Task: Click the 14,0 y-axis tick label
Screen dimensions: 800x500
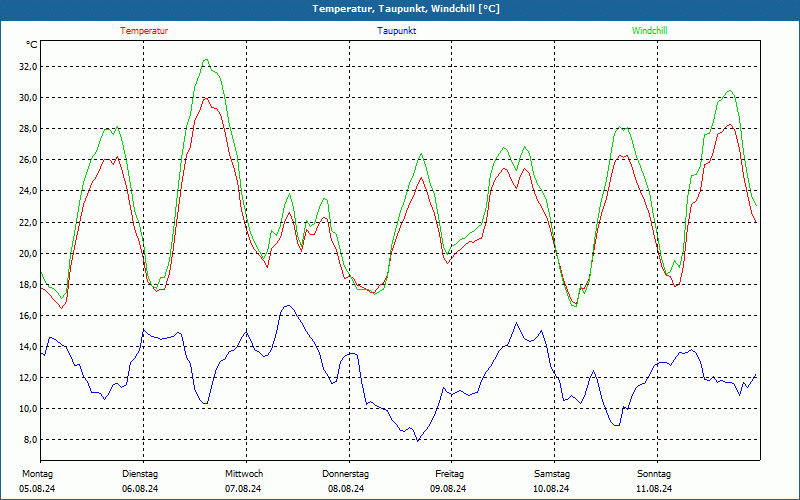Action: (27, 347)
